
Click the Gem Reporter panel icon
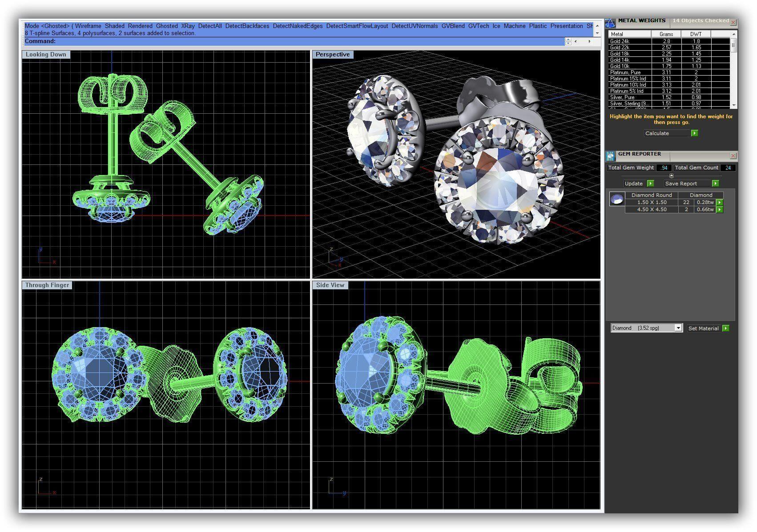pos(610,156)
